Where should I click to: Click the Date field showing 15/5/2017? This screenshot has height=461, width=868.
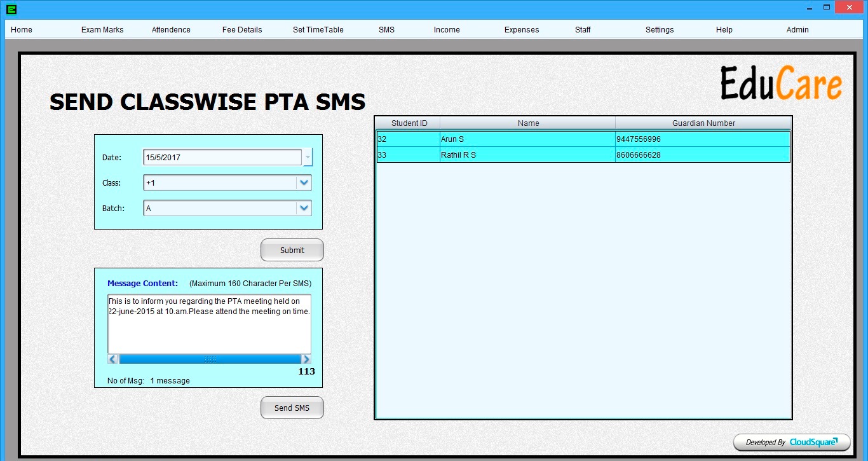pyautogui.click(x=222, y=157)
